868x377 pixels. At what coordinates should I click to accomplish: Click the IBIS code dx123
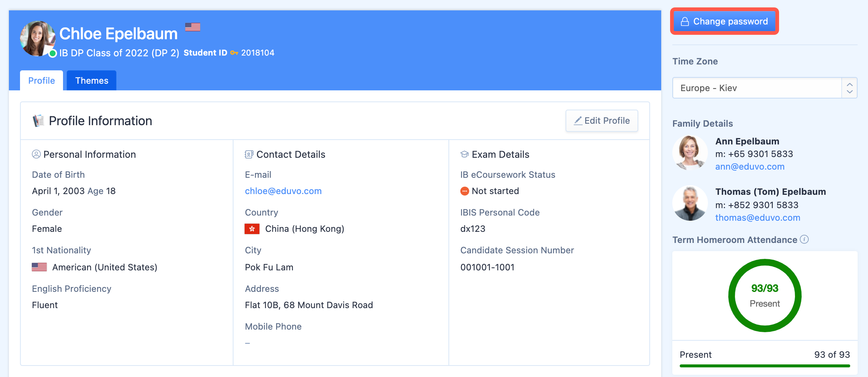click(x=473, y=229)
